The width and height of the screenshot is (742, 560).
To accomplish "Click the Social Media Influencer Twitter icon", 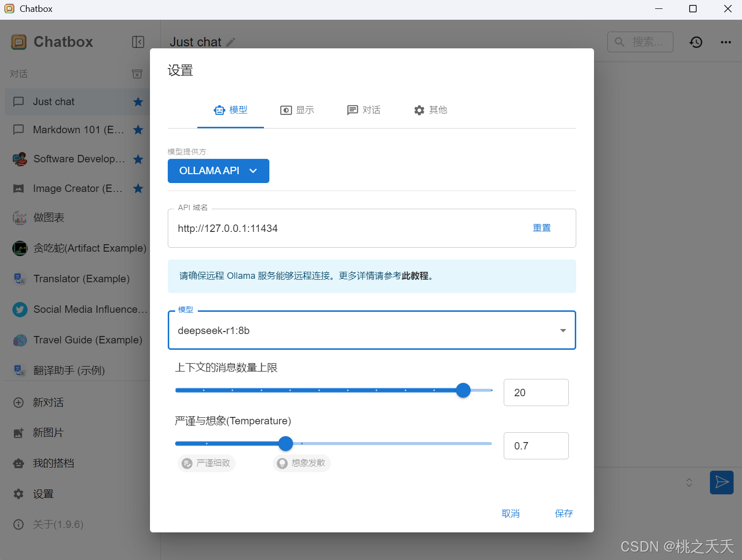I will click(x=20, y=309).
